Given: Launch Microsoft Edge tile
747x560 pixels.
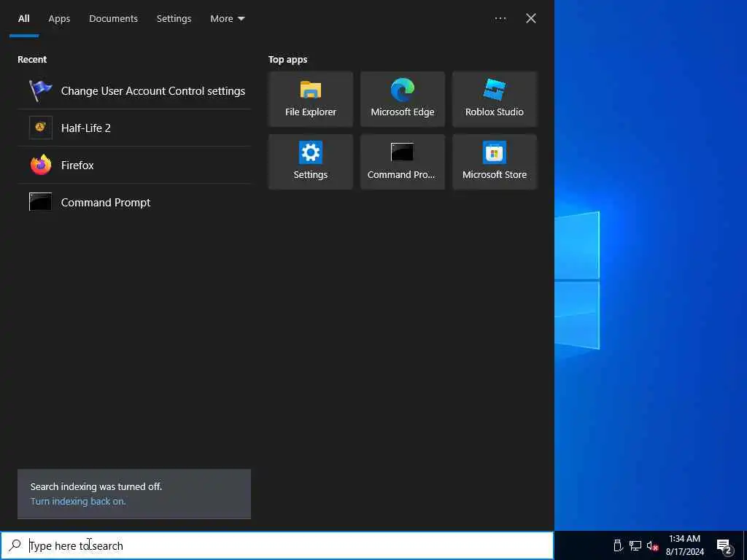Looking at the screenshot, I should tap(403, 99).
